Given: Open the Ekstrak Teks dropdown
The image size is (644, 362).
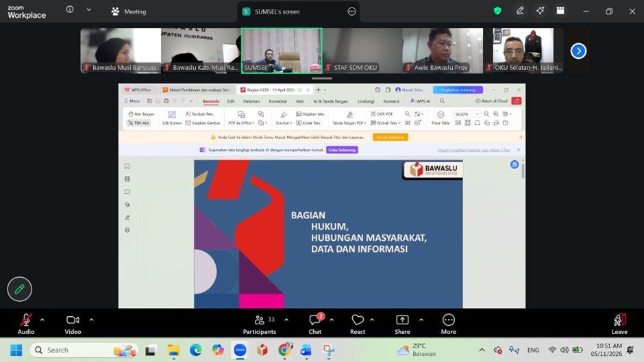Looking at the screenshot, I should [385, 122].
